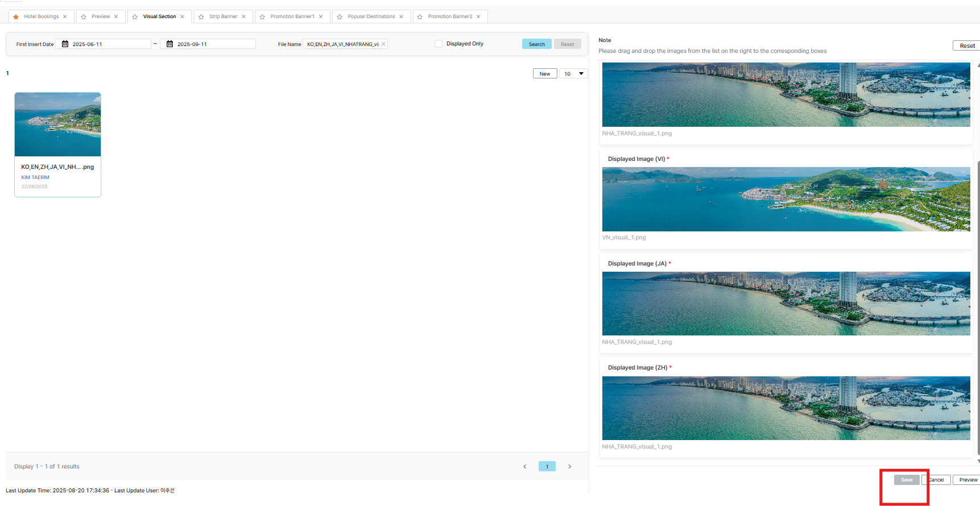
Task: Clear the File Name search field
Action: tap(383, 44)
